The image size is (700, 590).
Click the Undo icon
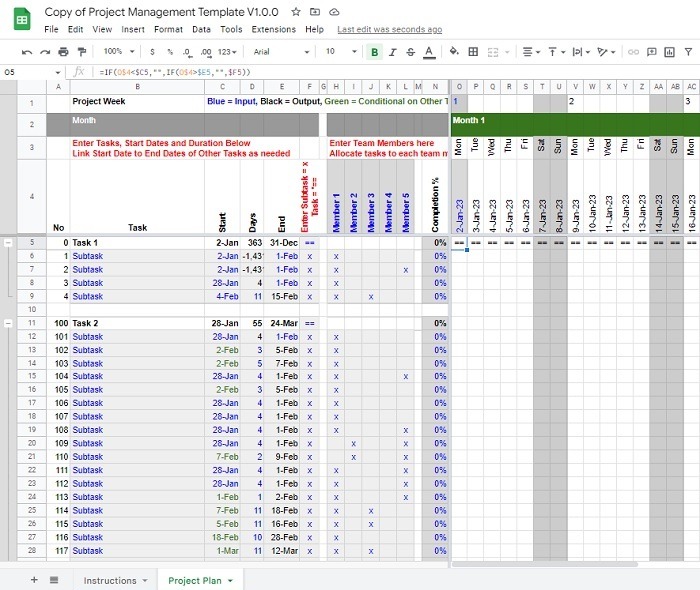[x=27, y=52]
